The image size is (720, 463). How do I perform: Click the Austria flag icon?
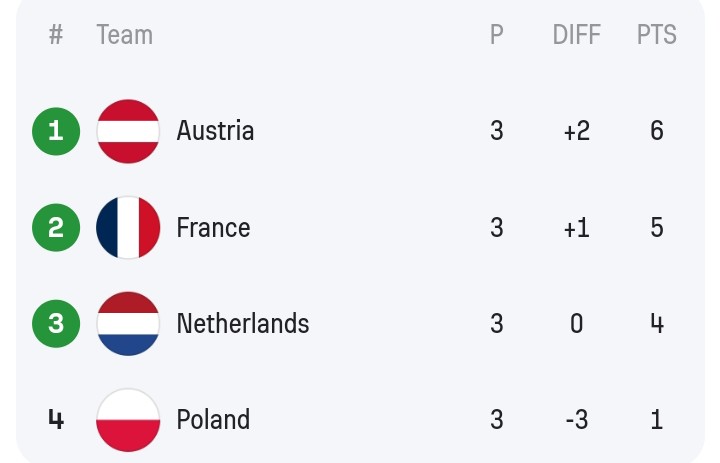[x=128, y=131]
